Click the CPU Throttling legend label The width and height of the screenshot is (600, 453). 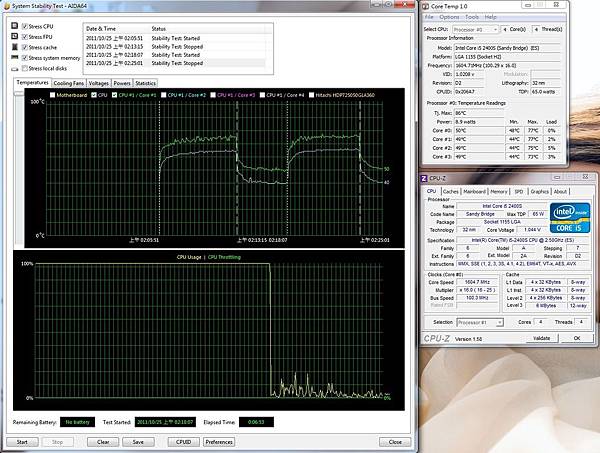pos(224,257)
